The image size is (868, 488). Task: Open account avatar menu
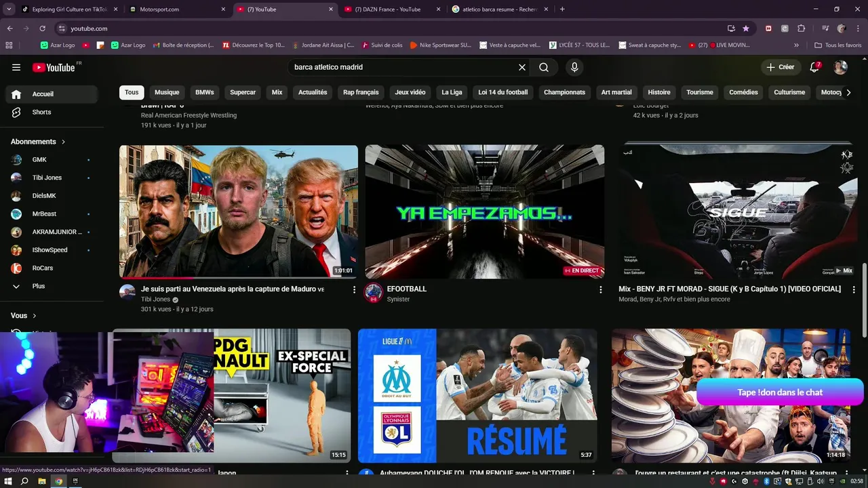(840, 67)
